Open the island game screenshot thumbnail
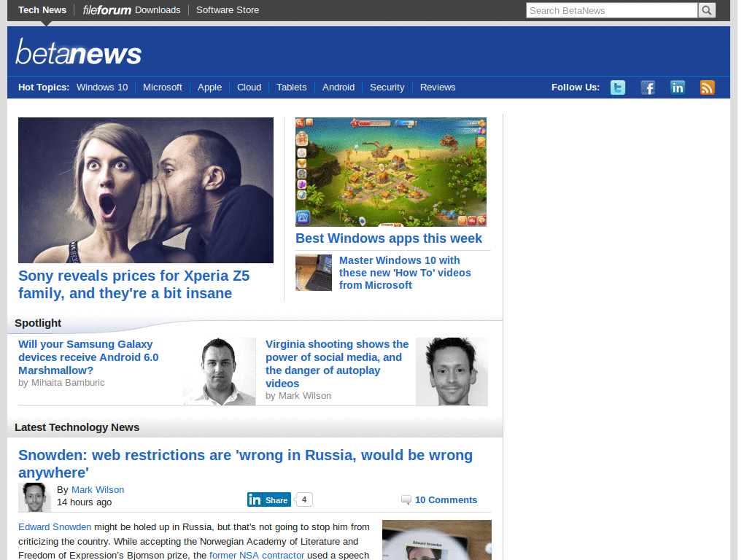 click(391, 172)
